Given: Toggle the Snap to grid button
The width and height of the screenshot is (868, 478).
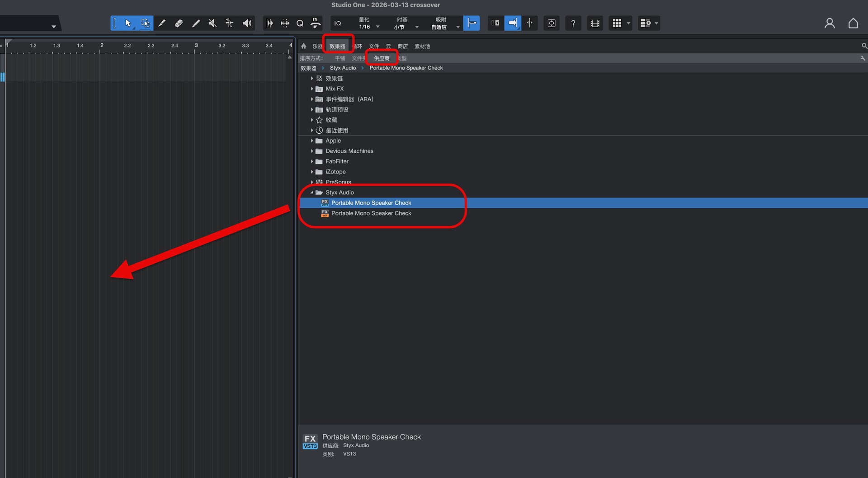Looking at the screenshot, I should pos(472,23).
